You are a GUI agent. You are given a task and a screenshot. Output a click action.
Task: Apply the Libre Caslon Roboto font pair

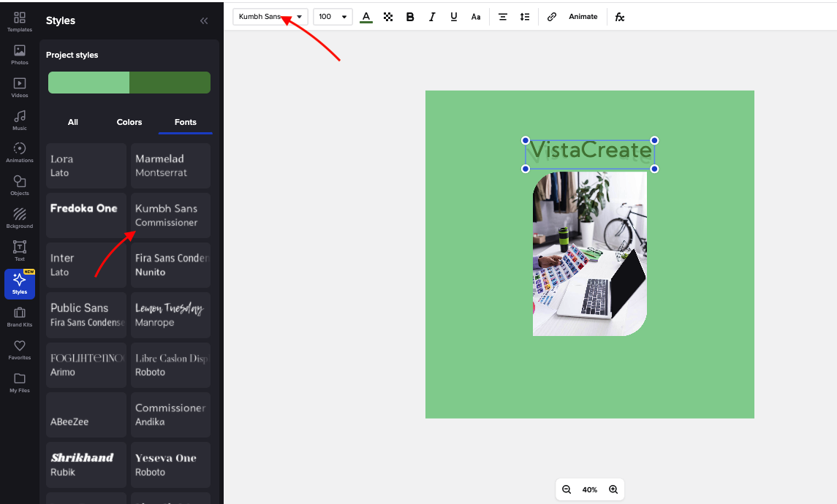tap(171, 365)
